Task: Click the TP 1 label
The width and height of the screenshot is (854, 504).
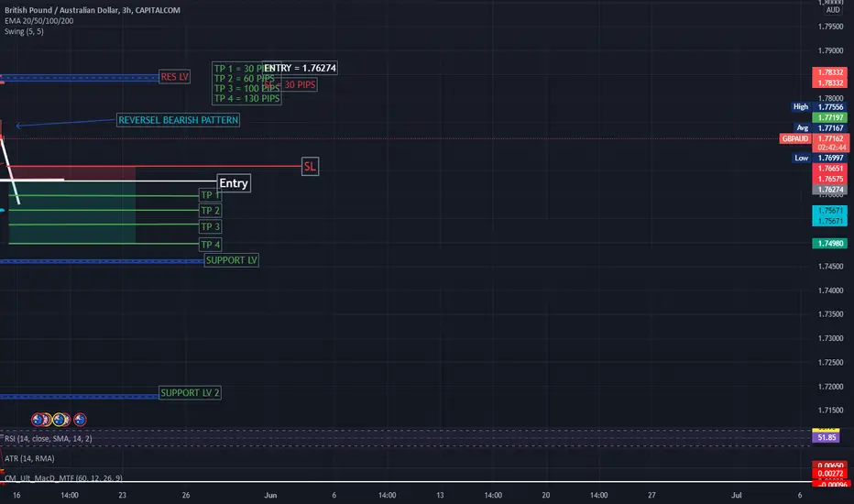Action: pos(210,195)
